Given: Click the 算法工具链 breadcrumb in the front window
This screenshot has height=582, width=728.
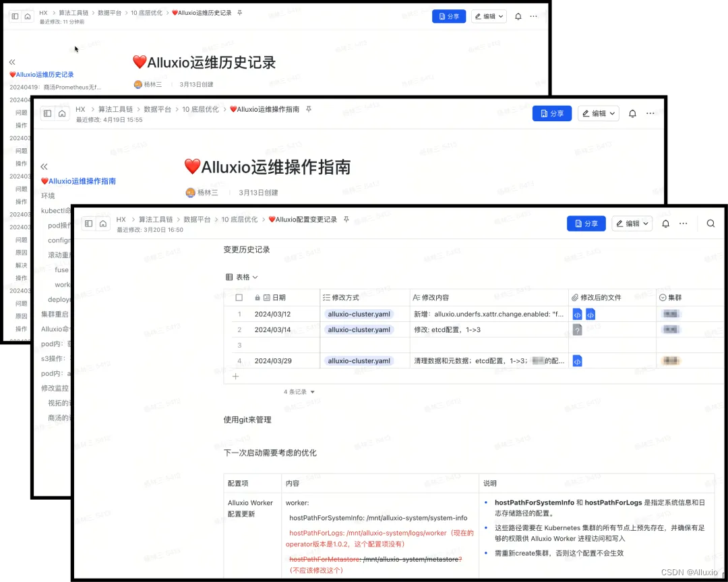Looking at the screenshot, I should pos(156,219).
